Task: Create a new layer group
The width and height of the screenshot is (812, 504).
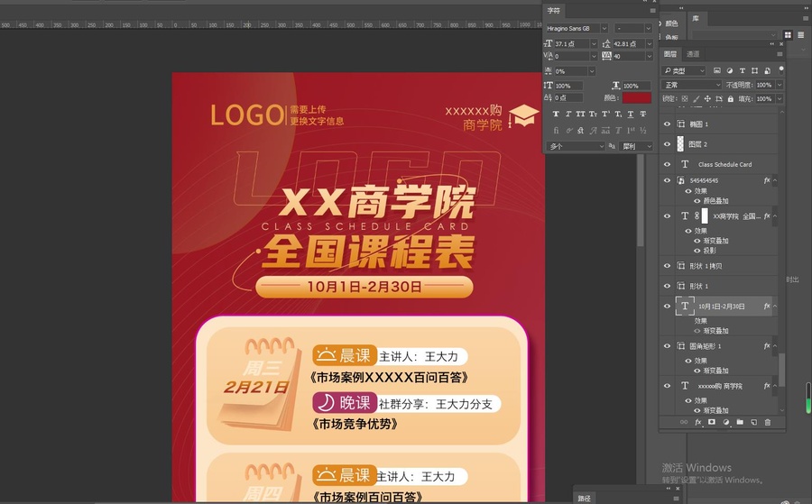Action: [740, 422]
